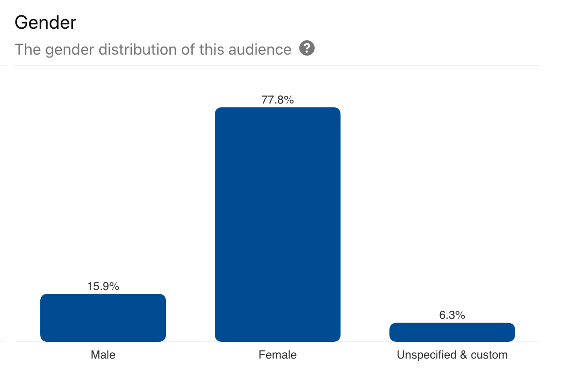Image resolution: width=588 pixels, height=372 pixels.
Task: Click the 6.3% value label
Action: click(452, 315)
